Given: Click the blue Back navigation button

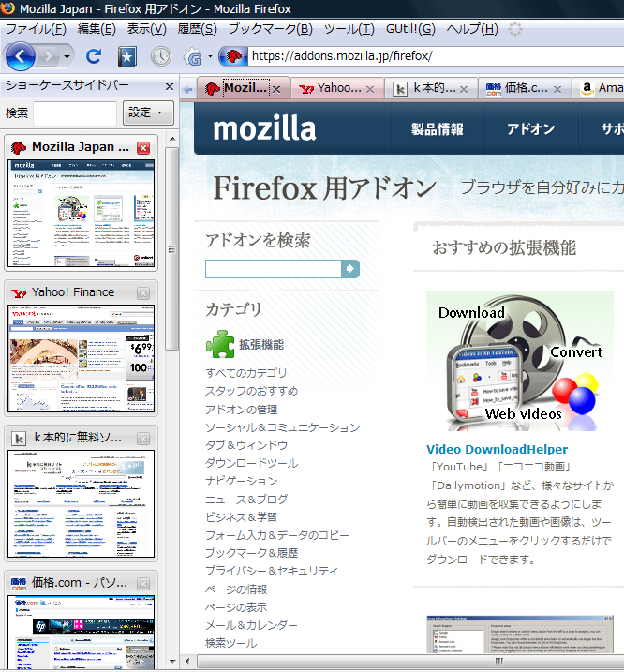Looking at the screenshot, I should tap(20, 56).
